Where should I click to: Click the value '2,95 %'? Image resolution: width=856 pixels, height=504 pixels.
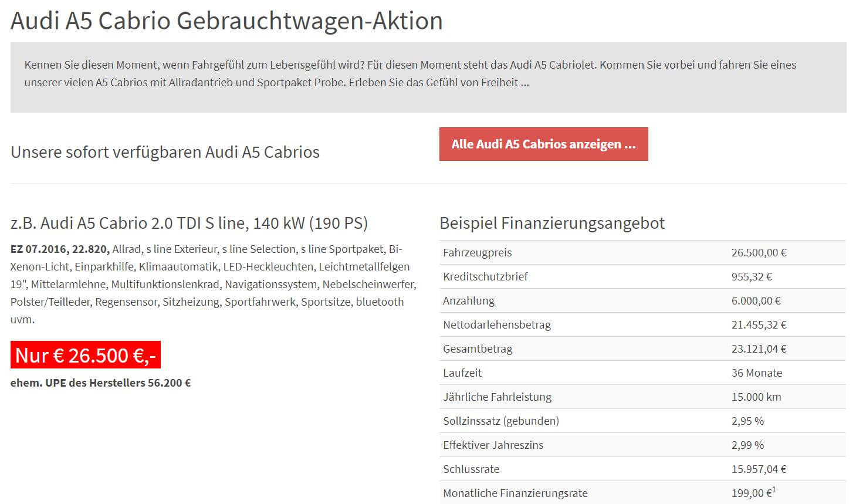(x=747, y=421)
